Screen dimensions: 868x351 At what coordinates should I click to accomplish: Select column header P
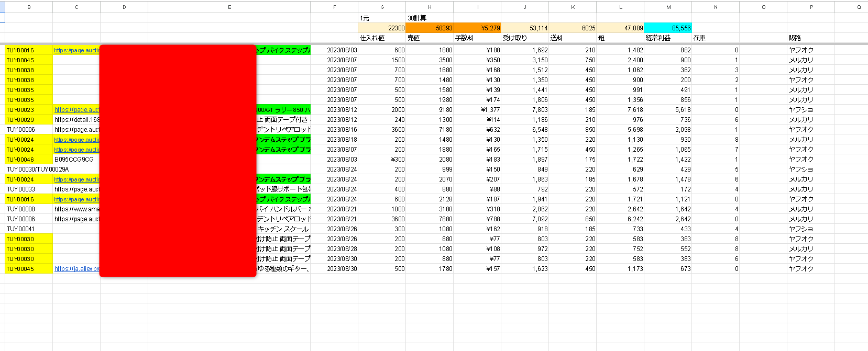coord(811,7)
